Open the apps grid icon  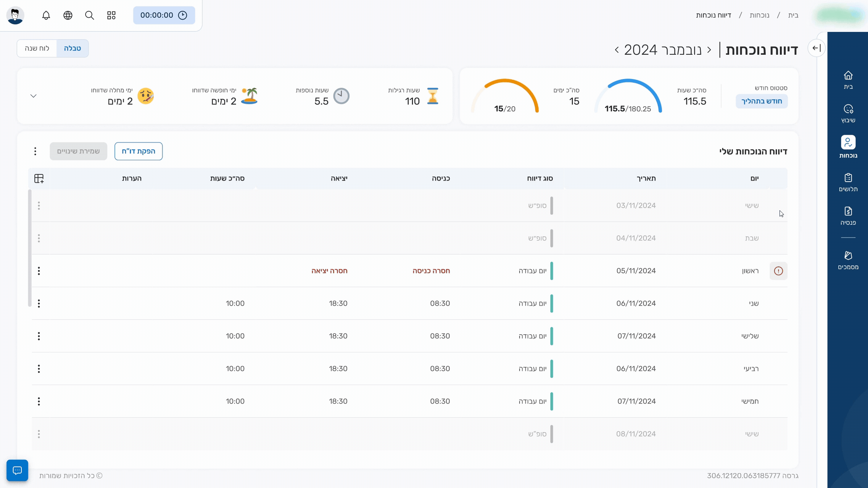pos(111,15)
